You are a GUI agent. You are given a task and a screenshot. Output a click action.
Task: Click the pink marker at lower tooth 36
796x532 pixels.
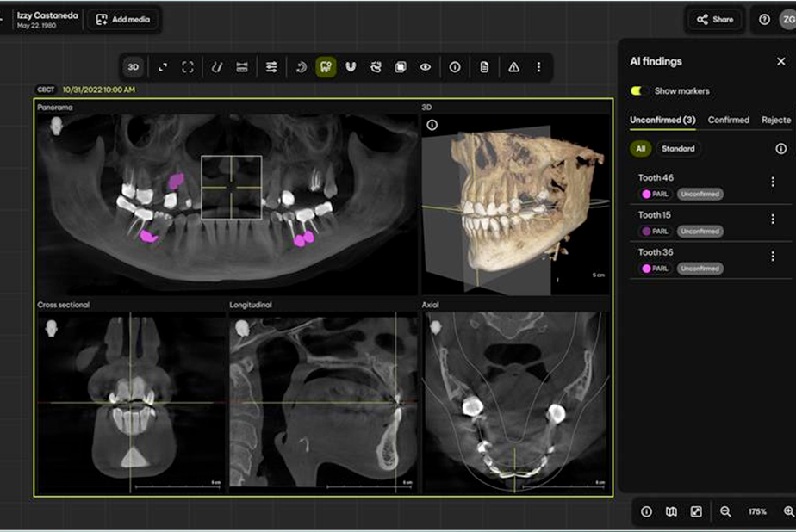[303, 238]
